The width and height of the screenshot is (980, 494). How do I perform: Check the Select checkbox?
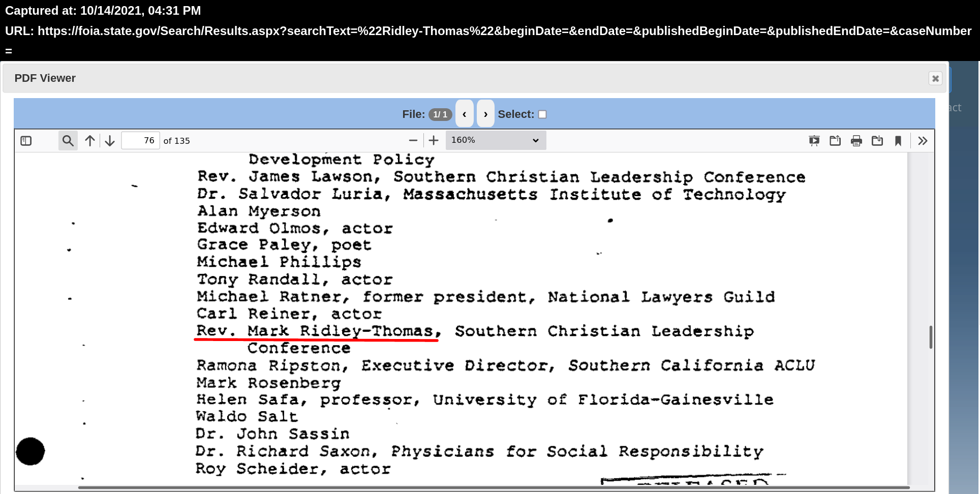[x=542, y=114]
